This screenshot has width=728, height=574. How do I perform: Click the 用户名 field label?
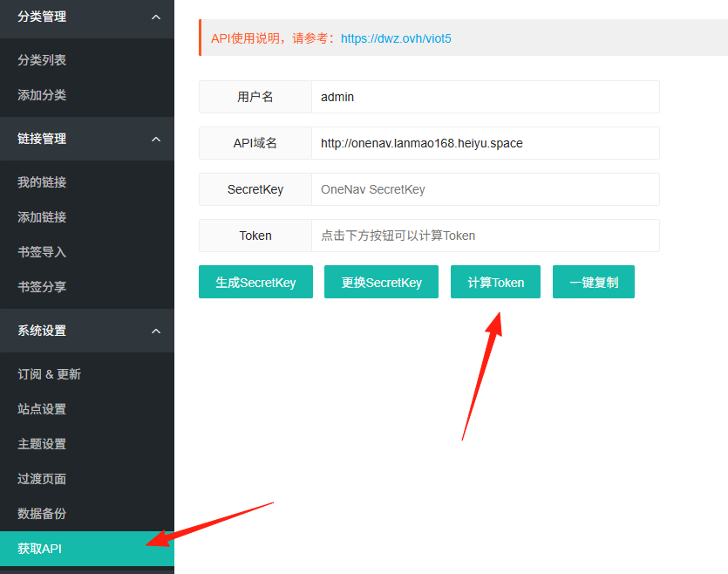[255, 97]
